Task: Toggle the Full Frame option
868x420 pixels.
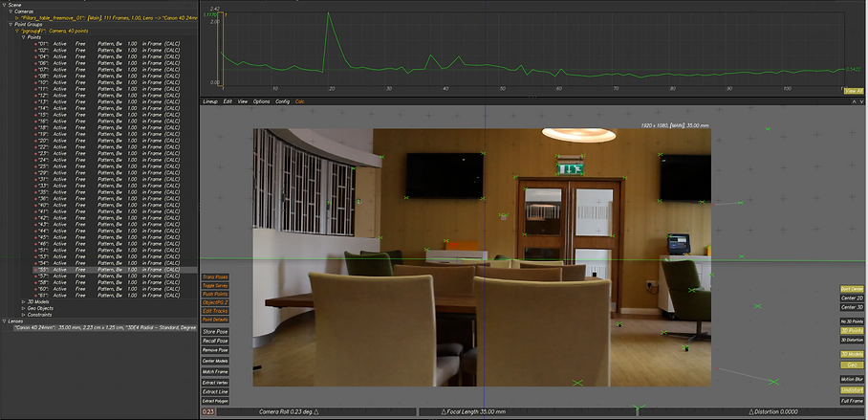Action: tap(852, 401)
